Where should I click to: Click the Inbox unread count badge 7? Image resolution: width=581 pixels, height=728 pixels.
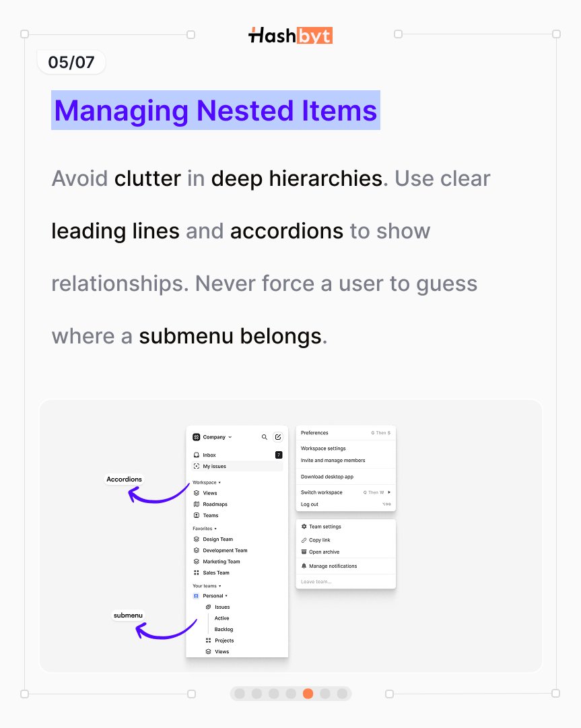tap(279, 455)
